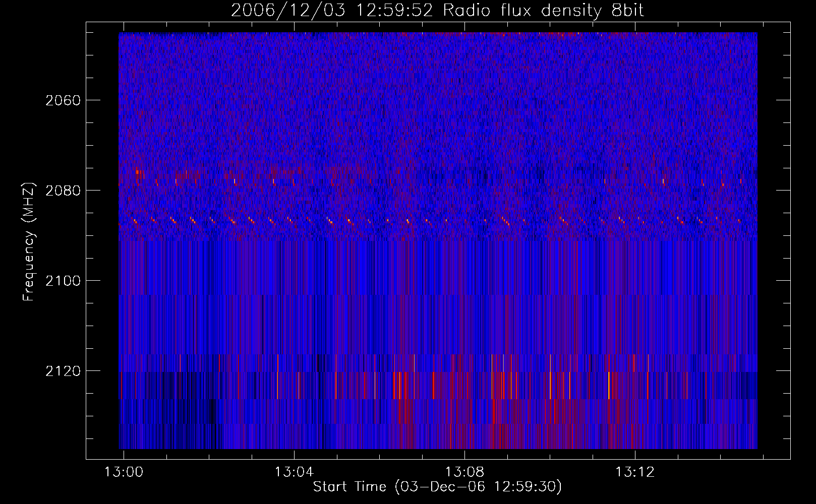Click the 13:04 time axis label

click(x=294, y=472)
